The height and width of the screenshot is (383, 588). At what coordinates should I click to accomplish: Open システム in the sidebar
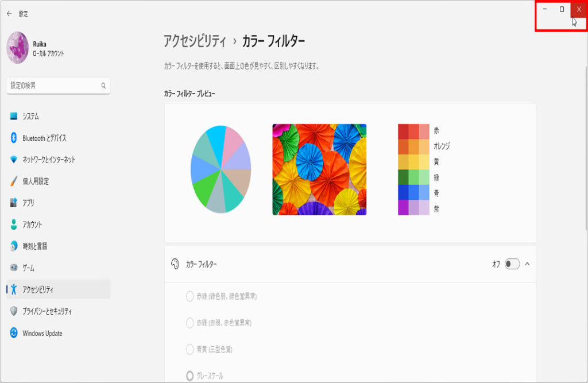pos(31,117)
